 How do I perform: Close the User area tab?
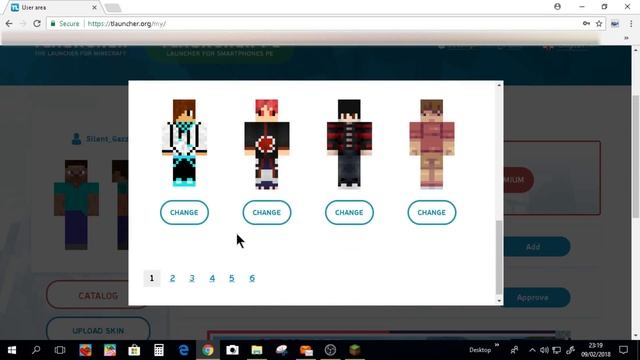point(94,7)
